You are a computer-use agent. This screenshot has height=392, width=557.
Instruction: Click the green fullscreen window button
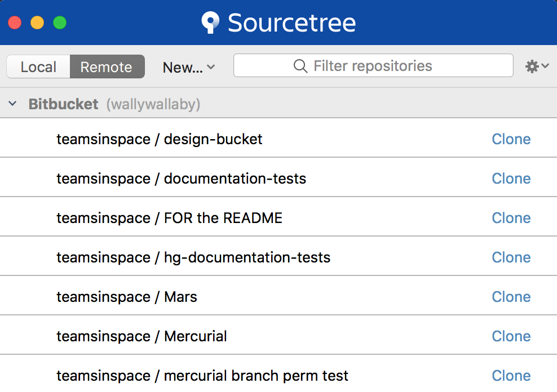[x=60, y=23]
